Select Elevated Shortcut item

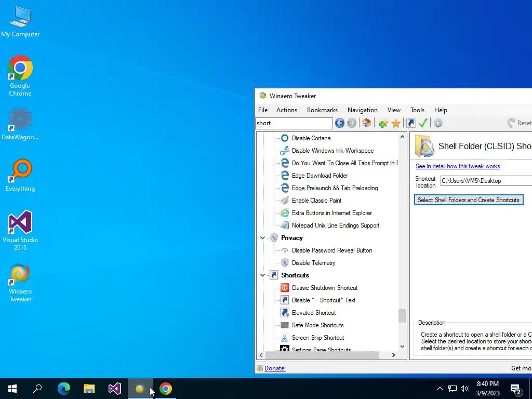coord(313,313)
